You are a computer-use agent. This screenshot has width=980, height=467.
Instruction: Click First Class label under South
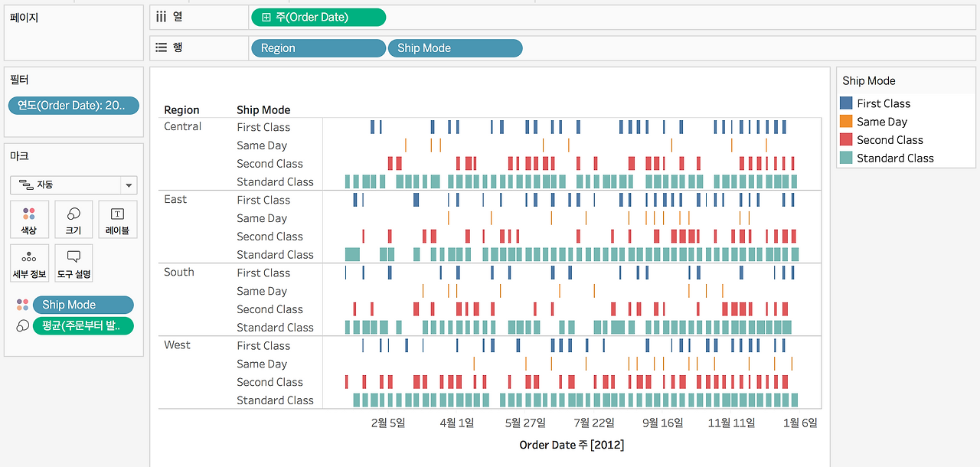(x=263, y=273)
